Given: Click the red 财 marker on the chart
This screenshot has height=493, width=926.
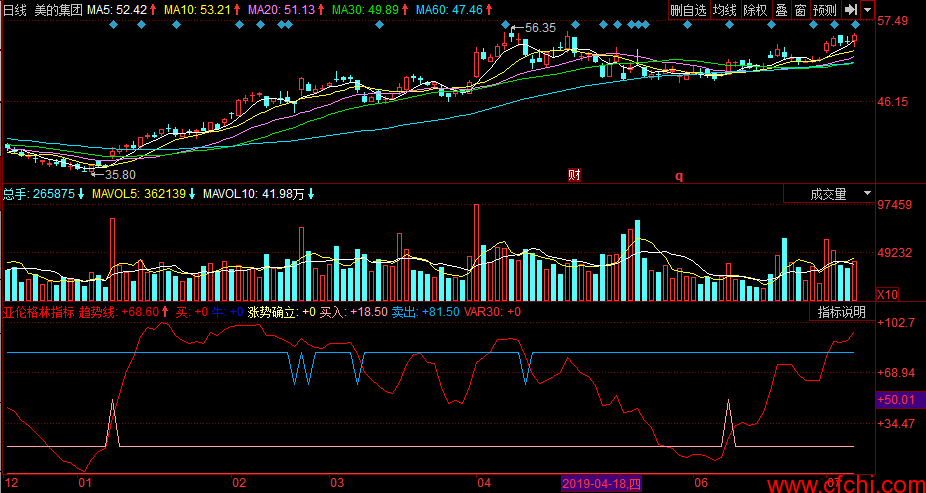Looking at the screenshot, I should click(573, 175).
